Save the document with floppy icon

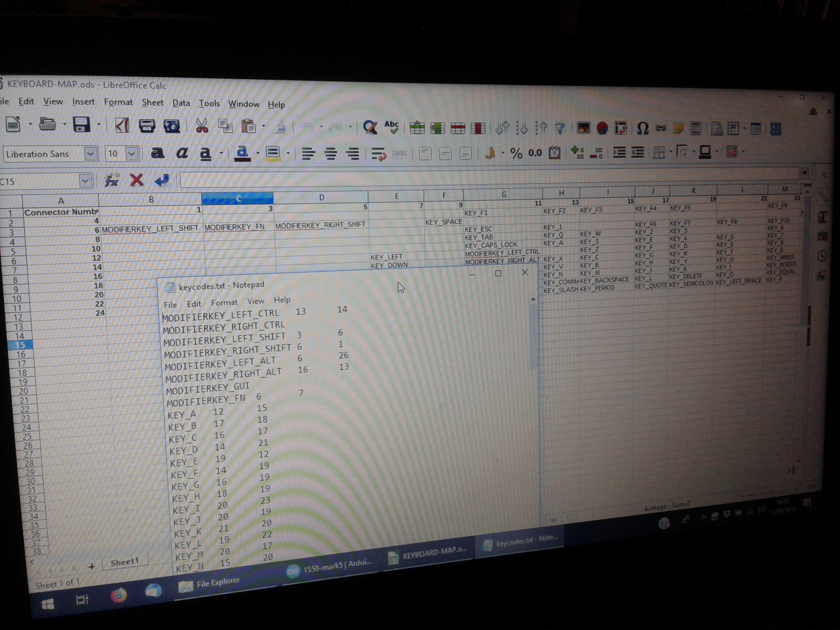81,125
